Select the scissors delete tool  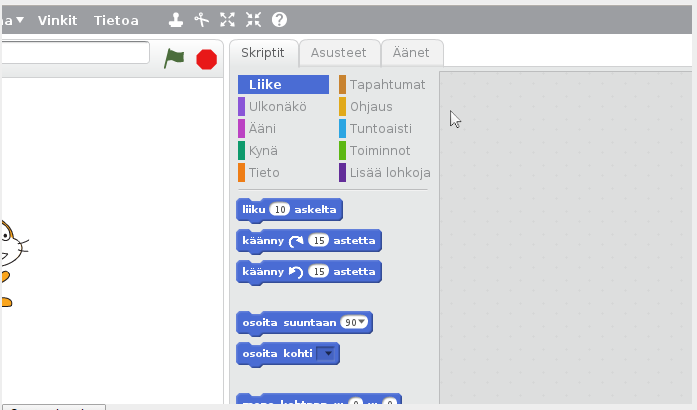(x=202, y=20)
